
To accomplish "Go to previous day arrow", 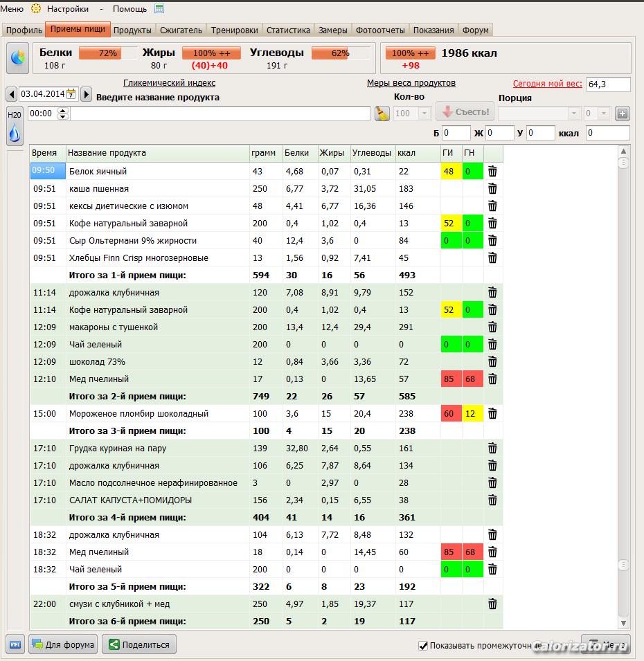I will [x=12, y=94].
